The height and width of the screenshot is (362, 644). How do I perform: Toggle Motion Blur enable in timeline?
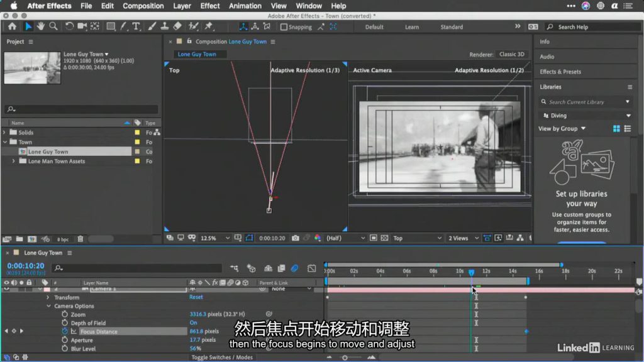pos(294,268)
